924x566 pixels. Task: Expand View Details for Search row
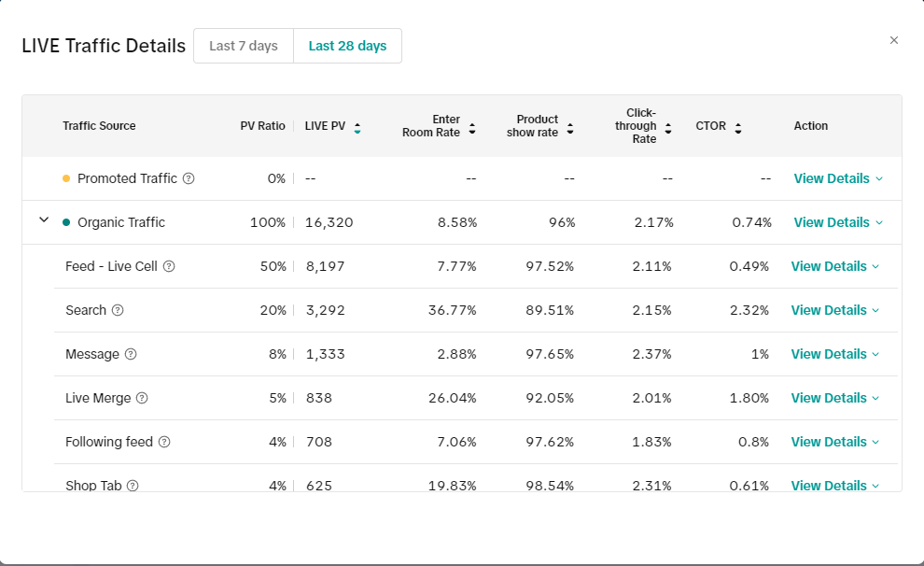[834, 310]
